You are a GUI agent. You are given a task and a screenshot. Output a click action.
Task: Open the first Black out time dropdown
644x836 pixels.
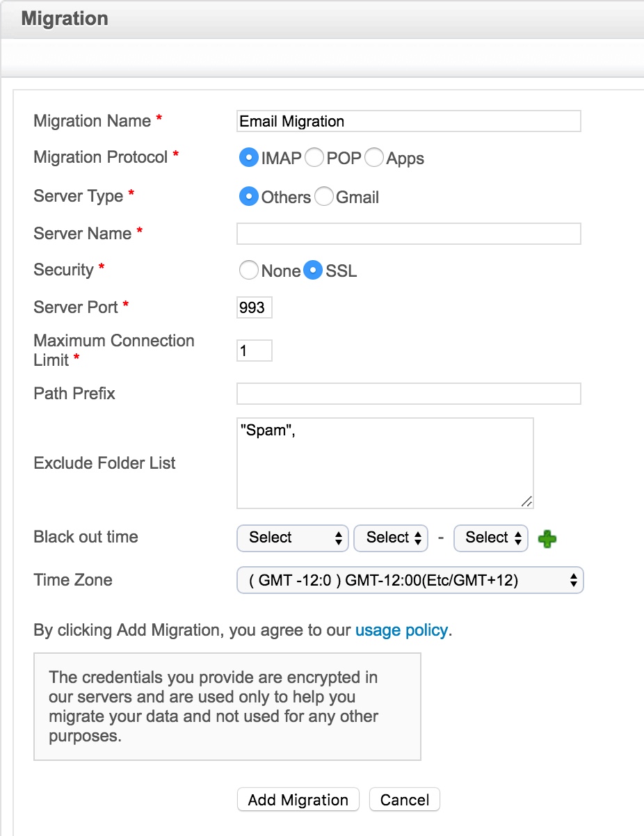[x=292, y=538]
